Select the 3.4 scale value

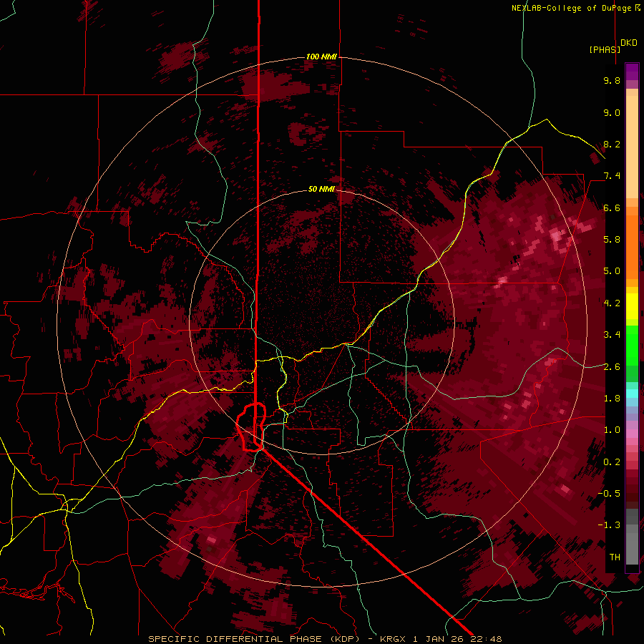612,335
